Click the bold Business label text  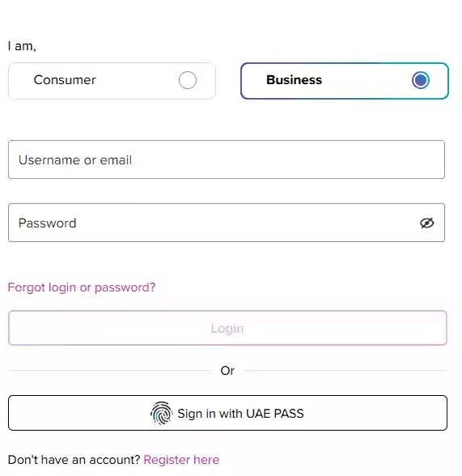click(x=294, y=80)
